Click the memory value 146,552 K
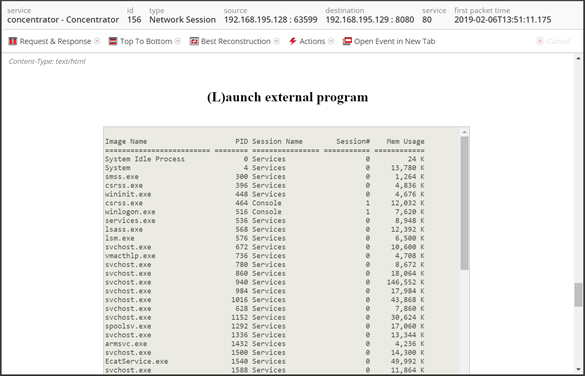The image size is (585, 376). pyautogui.click(x=406, y=282)
